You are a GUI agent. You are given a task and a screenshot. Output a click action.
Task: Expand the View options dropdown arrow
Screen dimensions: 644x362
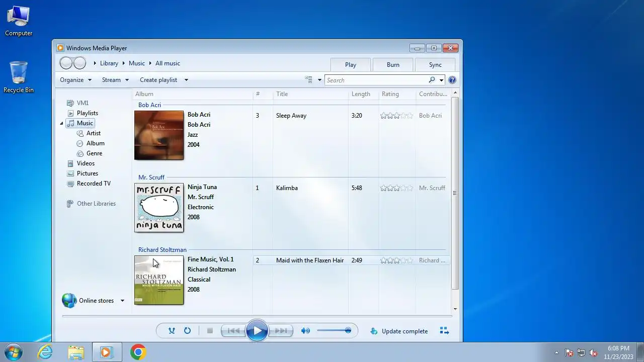coord(319,80)
